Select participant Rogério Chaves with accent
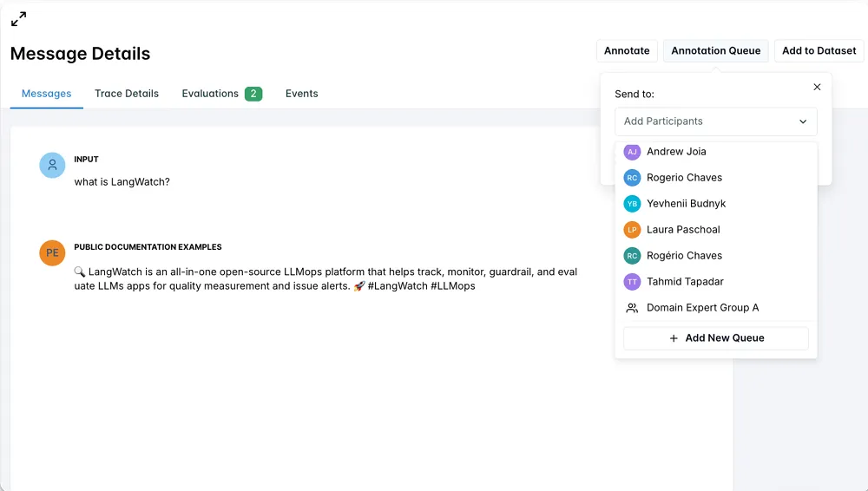The height and width of the screenshot is (491, 868). coord(716,256)
